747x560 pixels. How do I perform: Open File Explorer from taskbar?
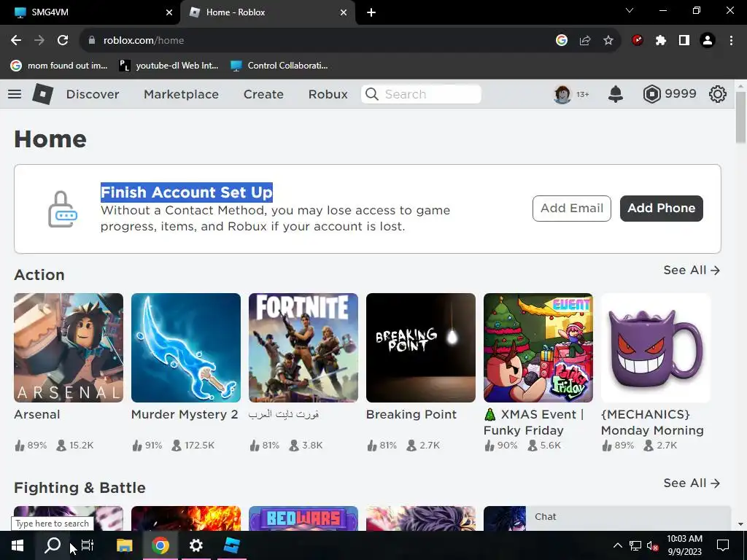tap(124, 545)
